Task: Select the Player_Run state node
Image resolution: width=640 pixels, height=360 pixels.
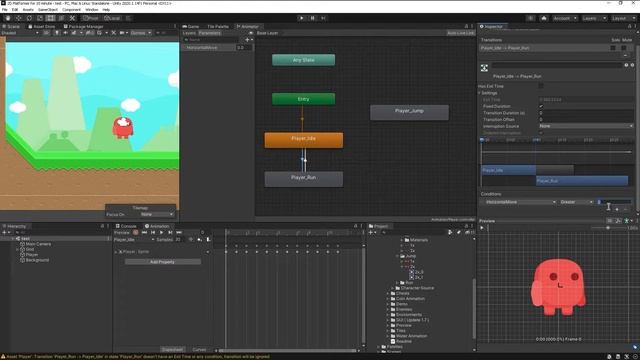Action: 304,179
